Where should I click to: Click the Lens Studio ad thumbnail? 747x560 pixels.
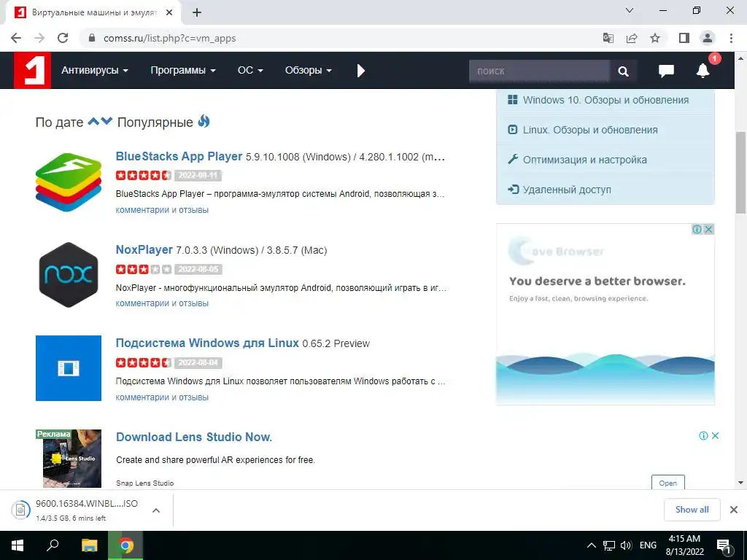[69, 459]
